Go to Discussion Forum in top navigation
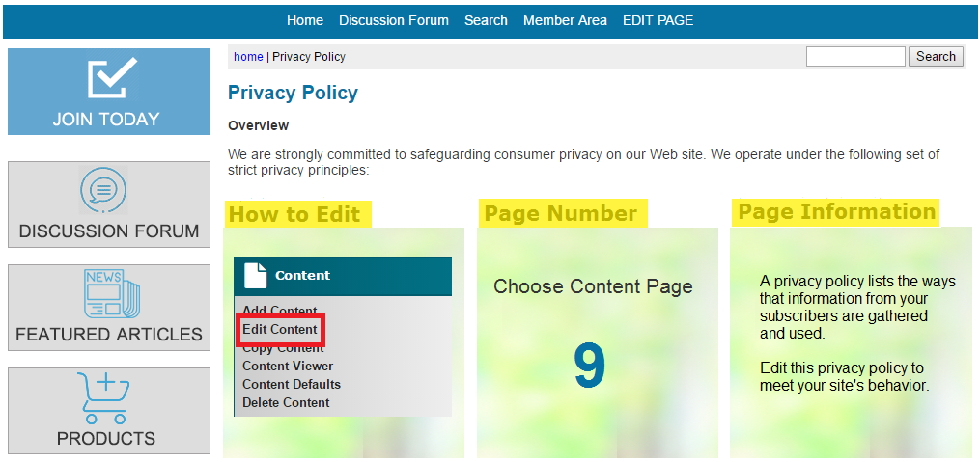 [394, 20]
